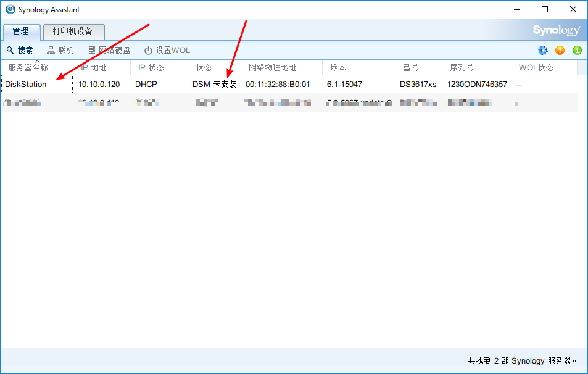Sort by 服务器名称 column header
Viewport: 588px width, 374px height.
tap(37, 67)
